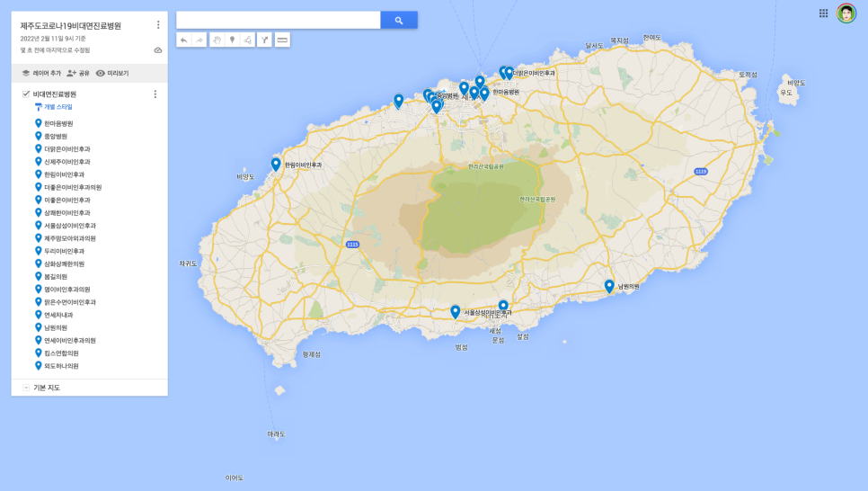The width and height of the screenshot is (868, 491).
Task: Click the 한림이비인후과 pin on the map
Action: pos(276,164)
